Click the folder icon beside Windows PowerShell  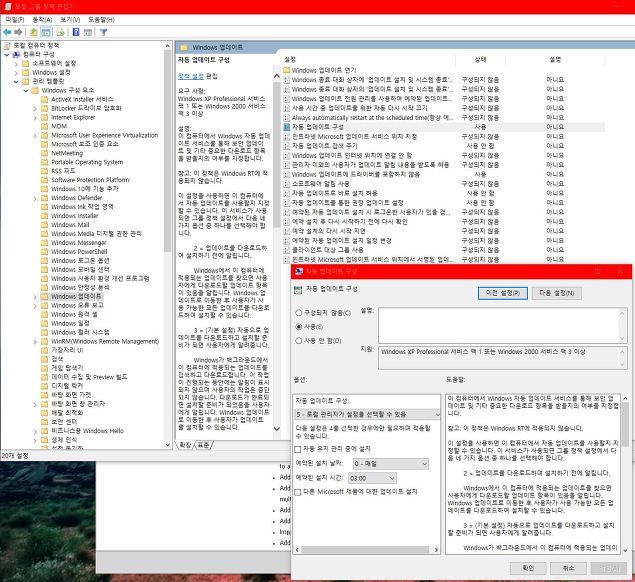(45, 252)
